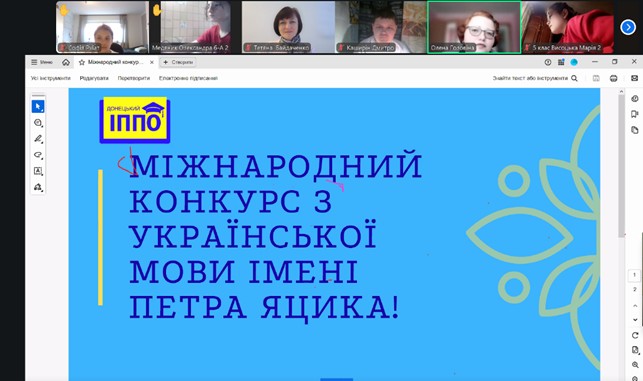Image resolution: width=643 pixels, height=381 pixels.
Task: Select 5 клас Висоцька Марія participant video
Action: (568, 27)
